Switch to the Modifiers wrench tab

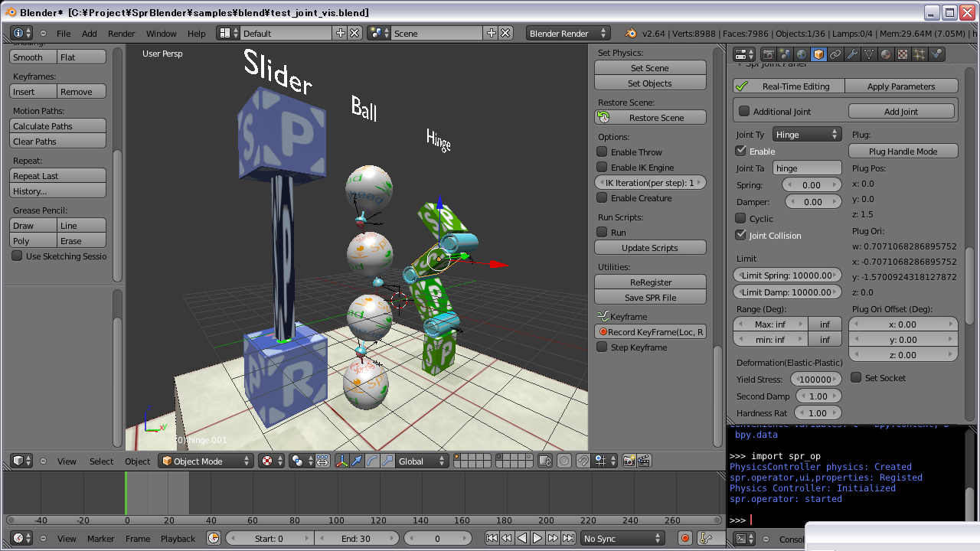tap(852, 54)
